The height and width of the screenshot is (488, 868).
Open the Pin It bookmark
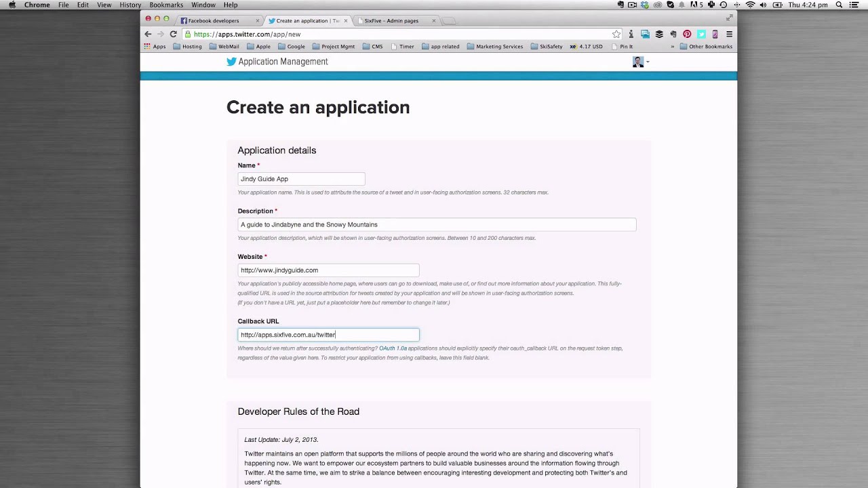click(x=621, y=47)
